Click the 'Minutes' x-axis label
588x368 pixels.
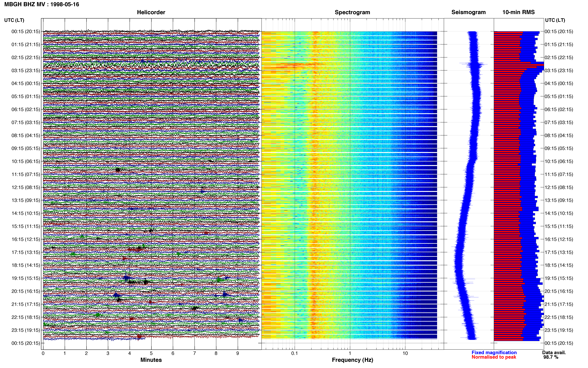click(x=151, y=360)
